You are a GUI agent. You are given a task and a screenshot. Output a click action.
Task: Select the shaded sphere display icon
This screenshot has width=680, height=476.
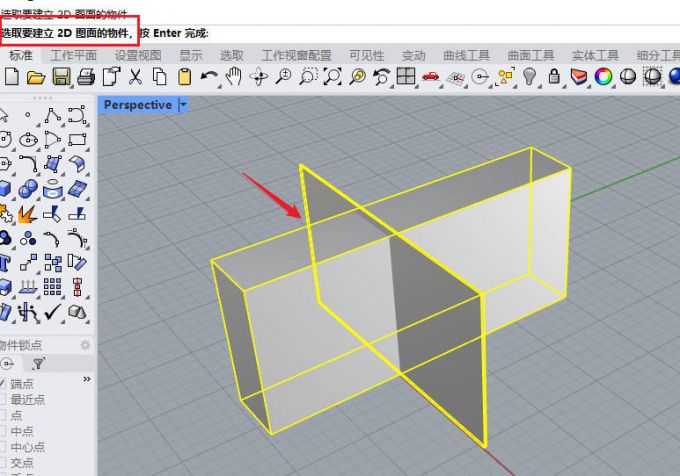click(x=628, y=77)
